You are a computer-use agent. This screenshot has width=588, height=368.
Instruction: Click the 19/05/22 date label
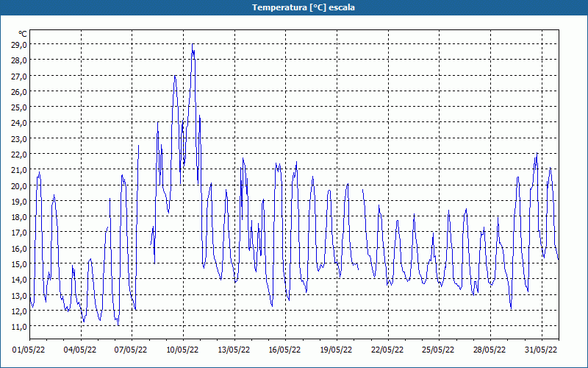click(x=336, y=350)
